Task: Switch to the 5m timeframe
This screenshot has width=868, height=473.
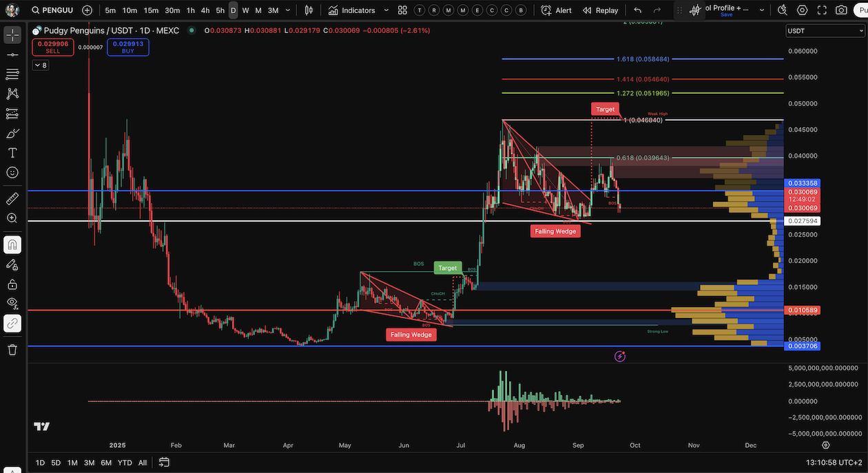Action: 110,10
